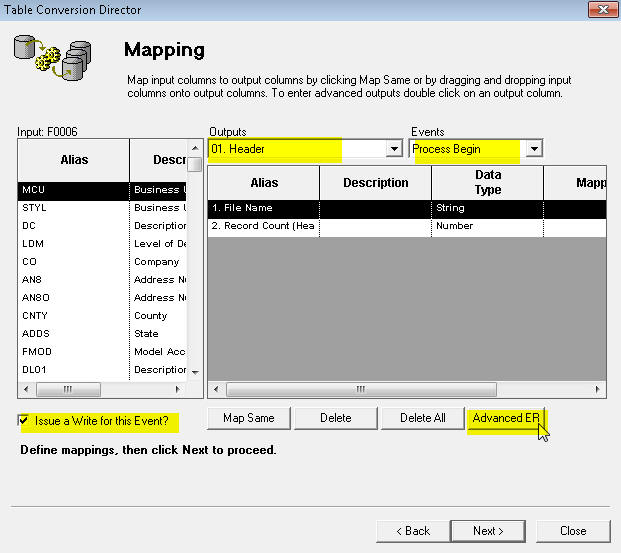Viewport: 621px width, 553px height.
Task: Close the Table Conversion Director window
Action: point(603,9)
